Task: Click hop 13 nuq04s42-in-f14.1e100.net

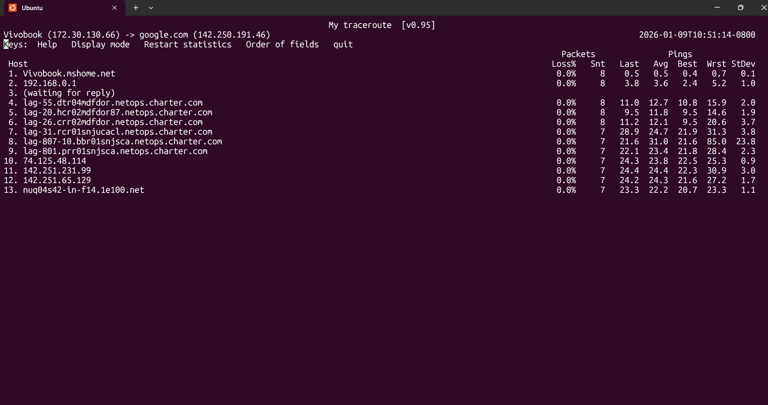Action: click(x=83, y=190)
